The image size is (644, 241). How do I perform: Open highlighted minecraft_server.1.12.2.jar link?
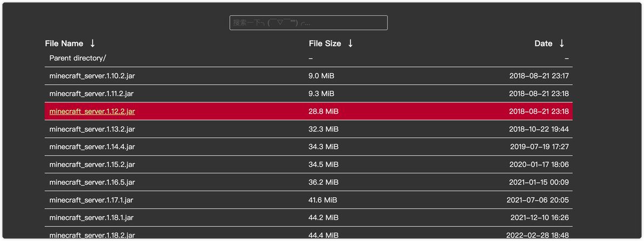pos(92,111)
